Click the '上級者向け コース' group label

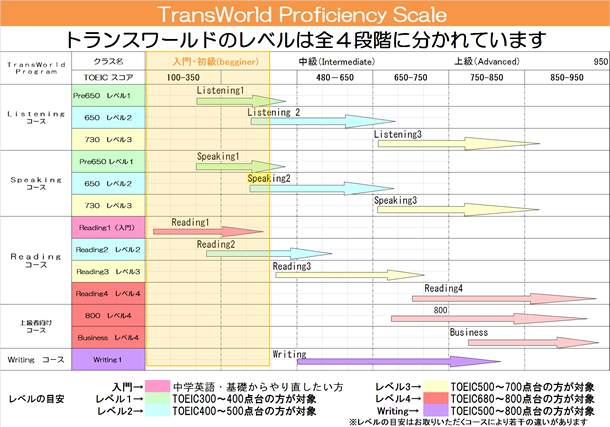(36, 326)
